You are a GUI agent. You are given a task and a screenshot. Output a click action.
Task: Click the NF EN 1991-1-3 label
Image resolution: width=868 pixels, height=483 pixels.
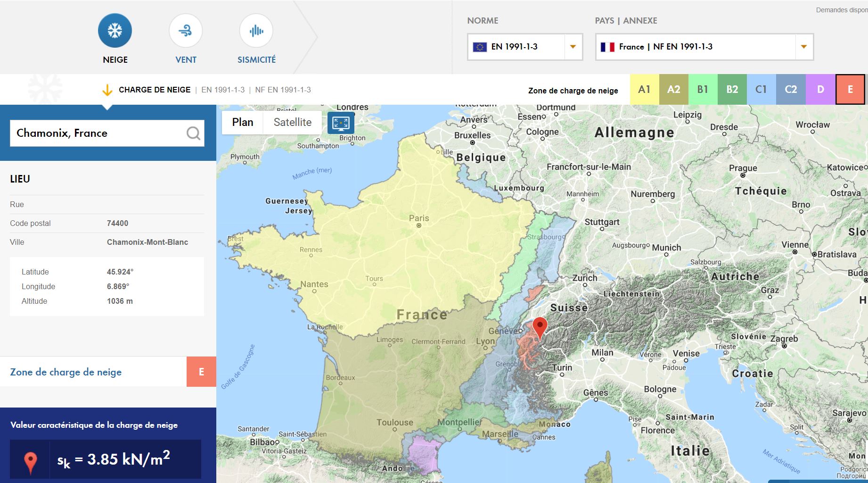283,90
